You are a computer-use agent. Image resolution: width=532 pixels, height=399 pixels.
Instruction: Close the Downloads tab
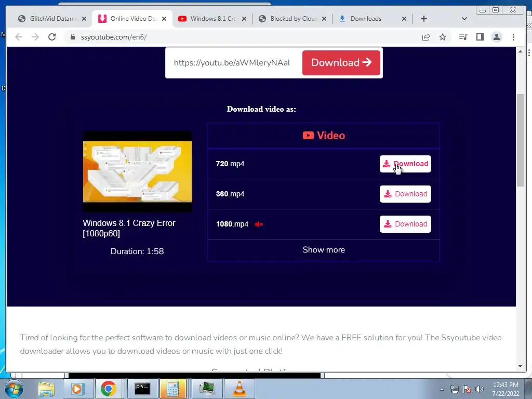point(404,19)
